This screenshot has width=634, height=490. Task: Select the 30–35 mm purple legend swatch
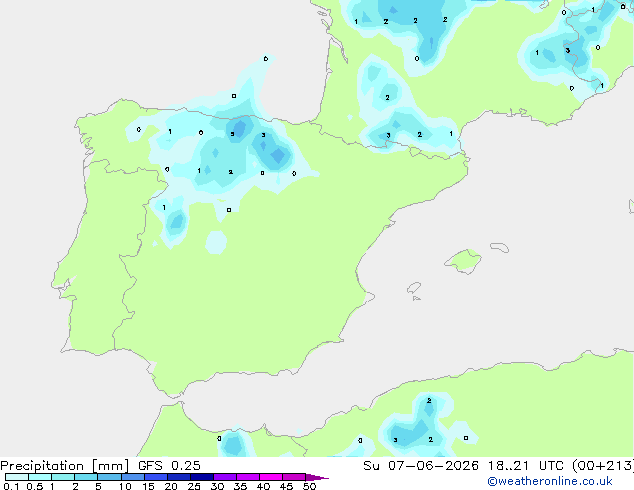(x=224, y=477)
